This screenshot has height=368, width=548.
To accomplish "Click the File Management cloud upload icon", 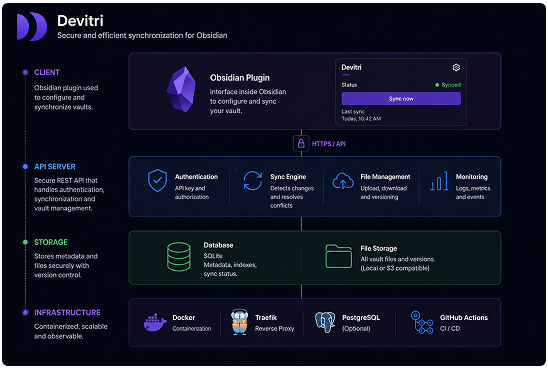I will point(343,180).
